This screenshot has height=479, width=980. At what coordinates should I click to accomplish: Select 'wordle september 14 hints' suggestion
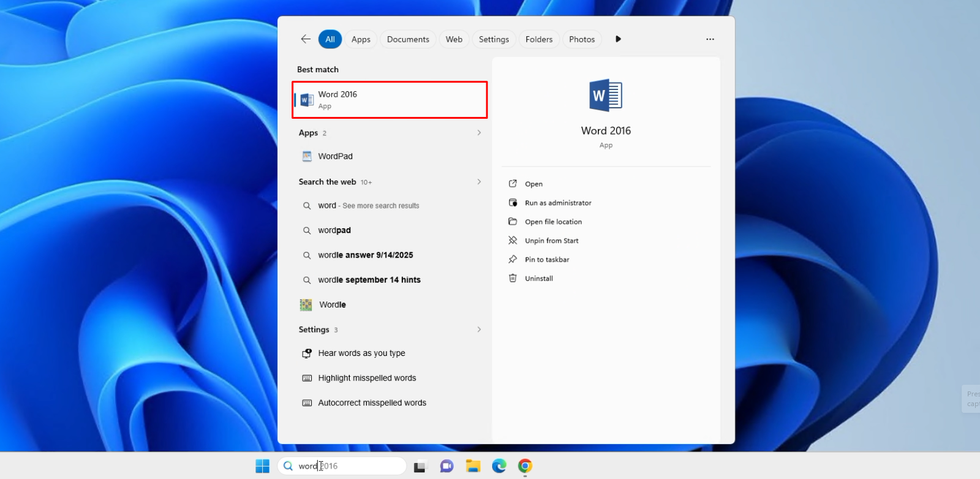(x=390, y=280)
